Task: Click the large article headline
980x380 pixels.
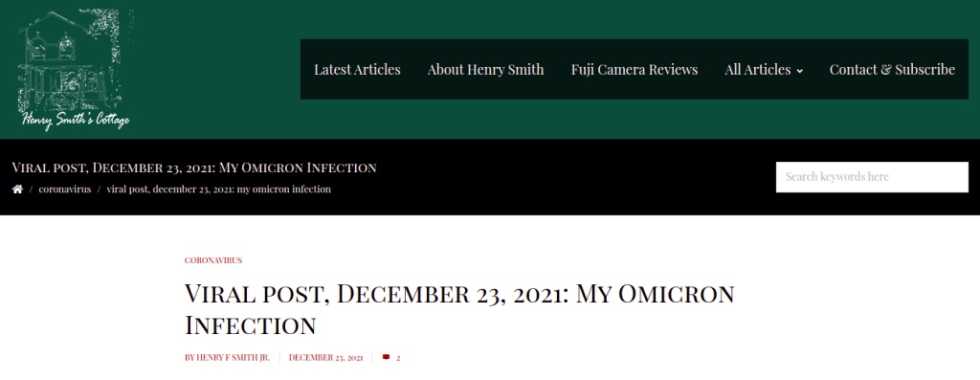Action: (x=459, y=309)
